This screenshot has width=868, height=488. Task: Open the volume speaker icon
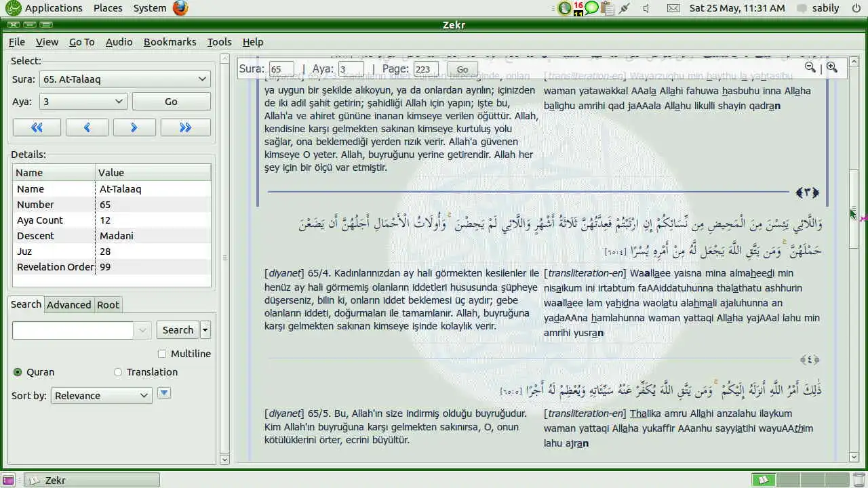[646, 8]
